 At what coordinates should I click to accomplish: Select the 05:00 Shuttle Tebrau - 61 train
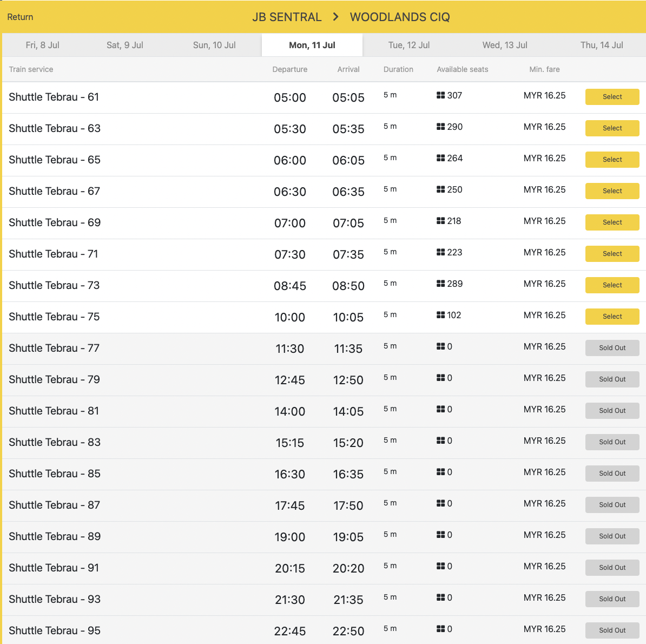click(x=612, y=97)
